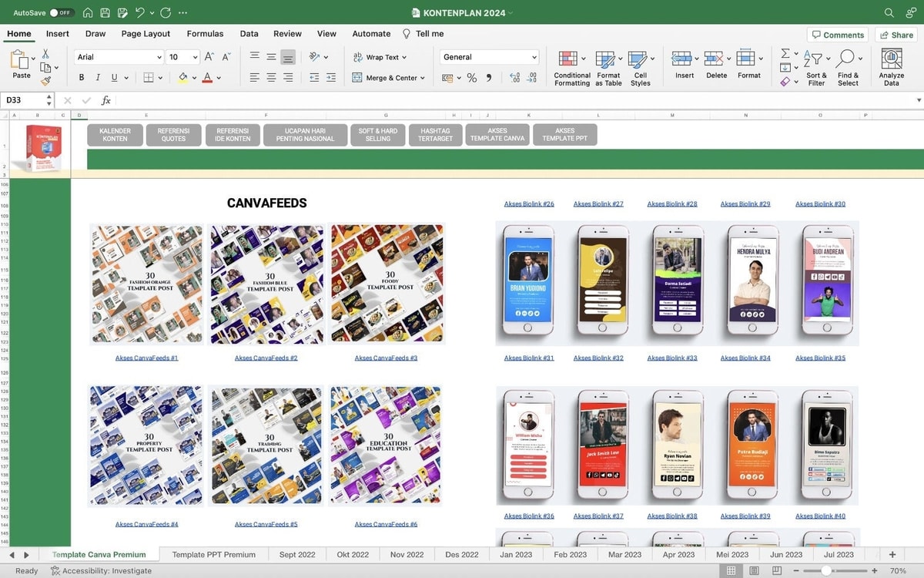Image resolution: width=924 pixels, height=578 pixels.
Task: Click the Bold formatting icon
Action: [82, 77]
